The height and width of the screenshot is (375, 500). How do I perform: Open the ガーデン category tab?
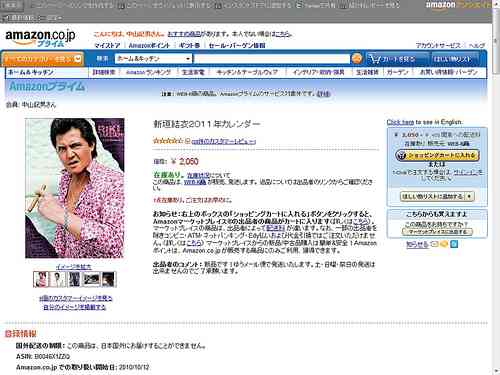[397, 72]
